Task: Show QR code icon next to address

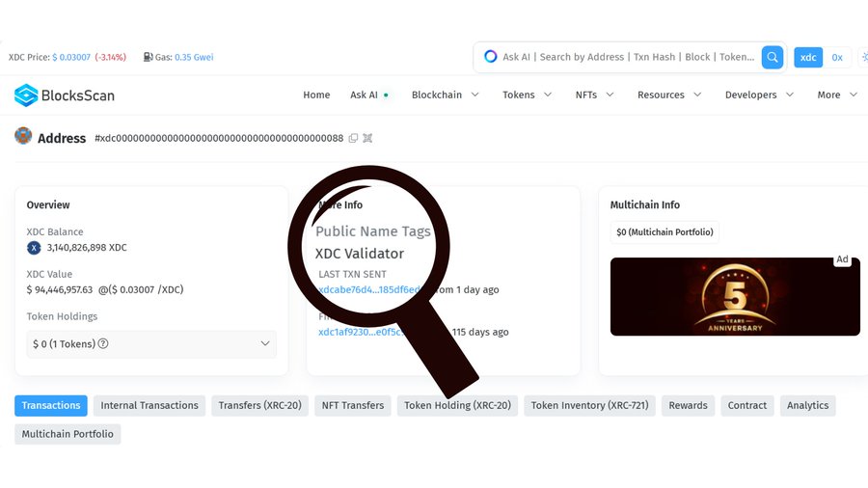Action: pos(367,138)
